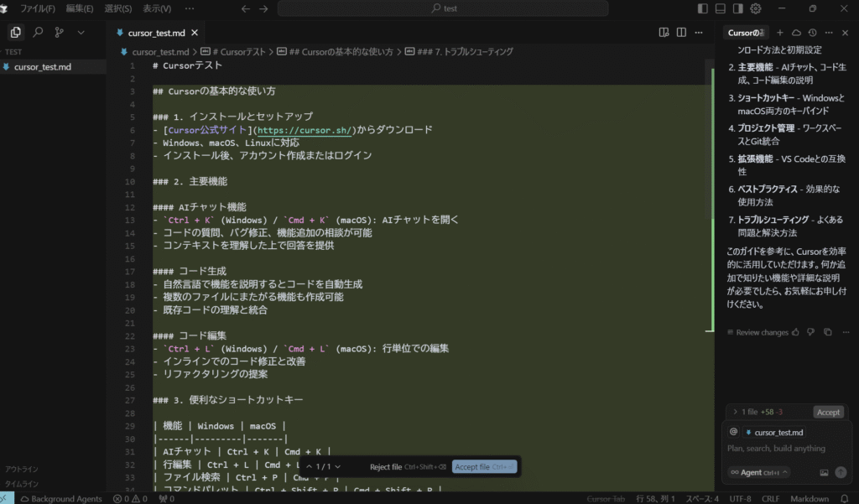Screen dimensions: 859x504
Task: Toggle the bottom panel layout icon
Action: [721, 8]
